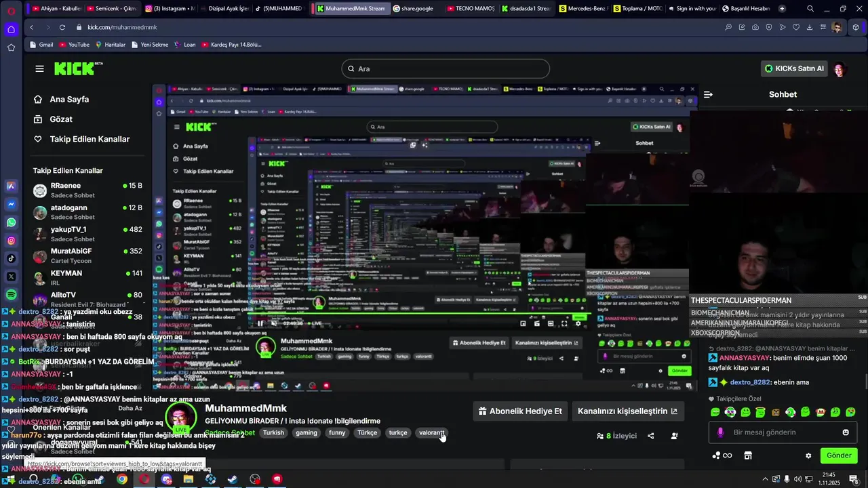The height and width of the screenshot is (488, 868).
Task: Open Gmail bookmark
Action: 41,45
